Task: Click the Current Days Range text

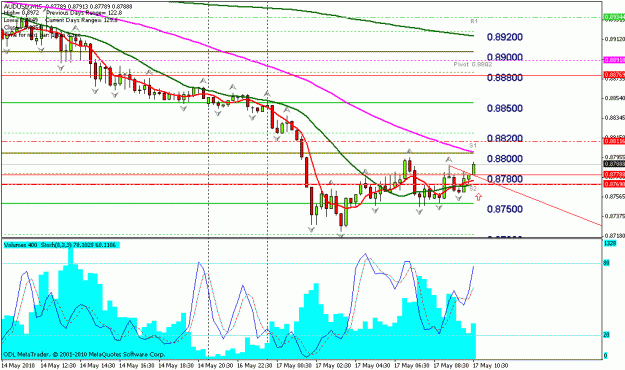Action: click(82, 20)
